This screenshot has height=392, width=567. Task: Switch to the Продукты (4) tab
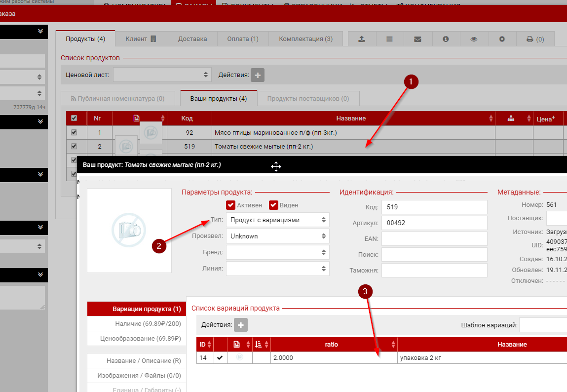pyautogui.click(x=85, y=39)
